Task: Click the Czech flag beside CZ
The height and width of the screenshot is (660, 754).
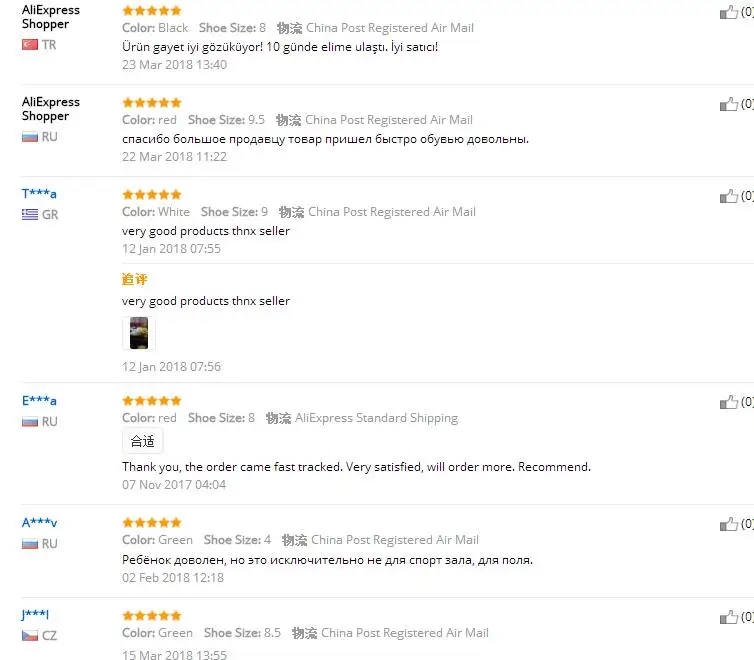Action: (30, 635)
